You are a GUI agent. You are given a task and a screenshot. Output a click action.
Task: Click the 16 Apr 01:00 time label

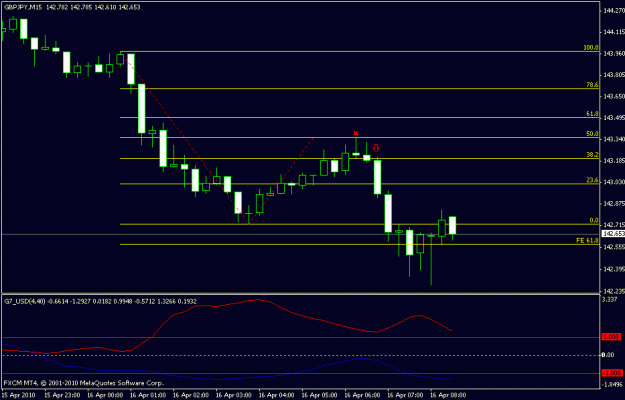coord(148,395)
